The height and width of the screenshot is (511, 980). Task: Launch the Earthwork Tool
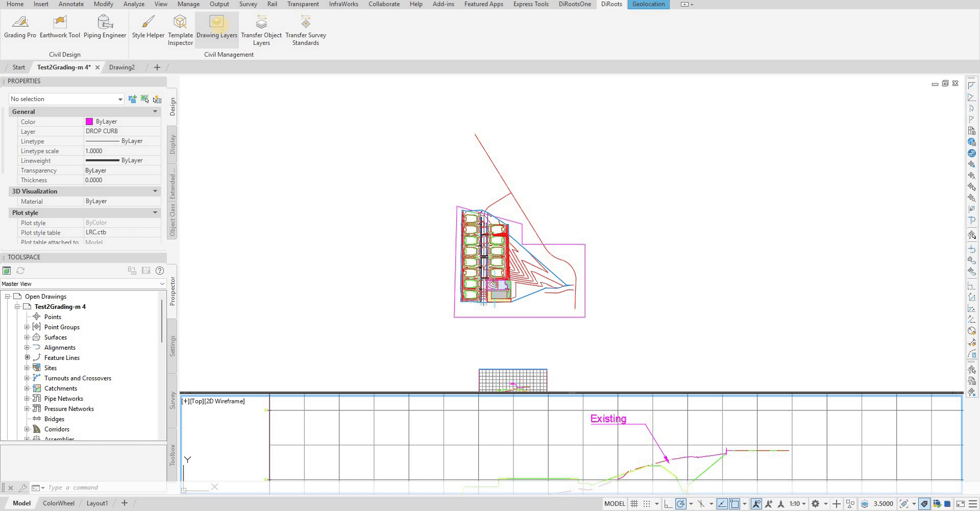60,27
